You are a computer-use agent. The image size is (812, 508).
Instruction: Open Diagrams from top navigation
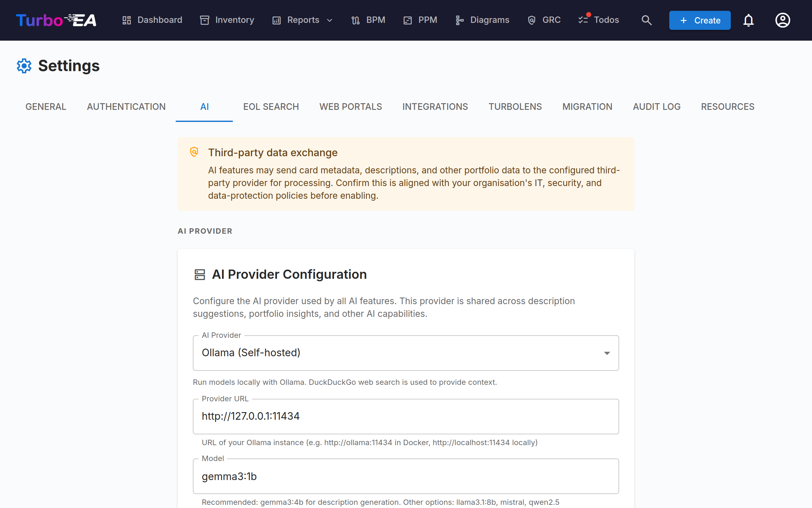click(482, 20)
